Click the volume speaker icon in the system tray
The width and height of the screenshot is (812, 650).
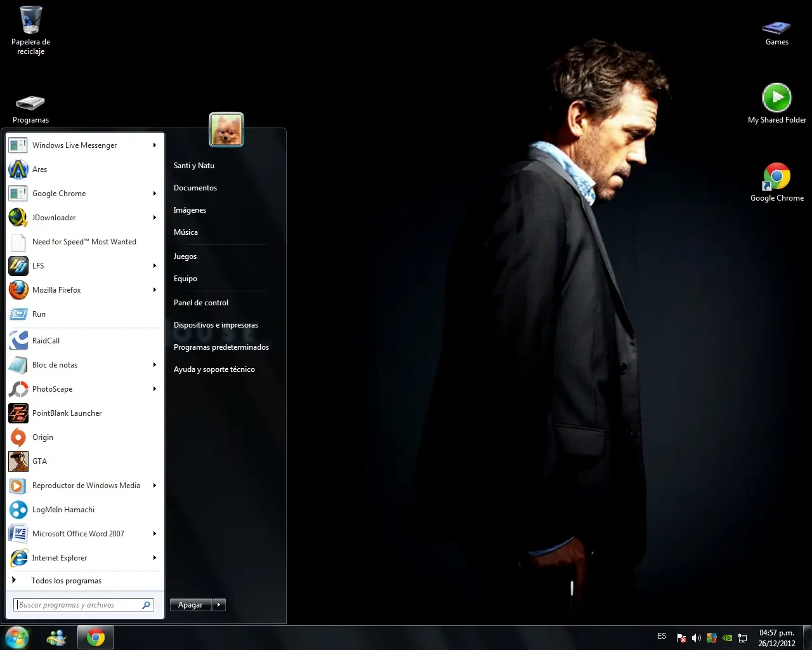[696, 638]
